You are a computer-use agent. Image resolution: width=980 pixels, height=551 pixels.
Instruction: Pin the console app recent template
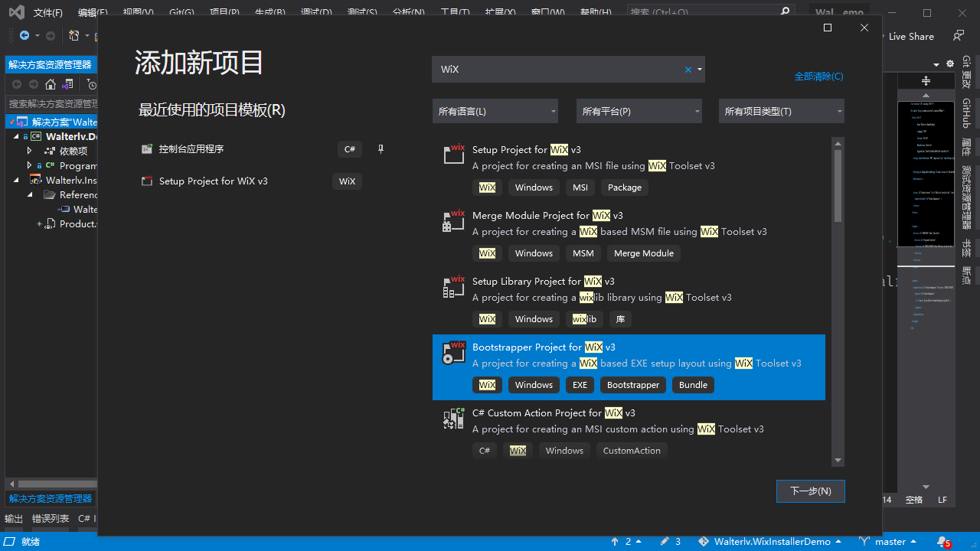pyautogui.click(x=381, y=149)
